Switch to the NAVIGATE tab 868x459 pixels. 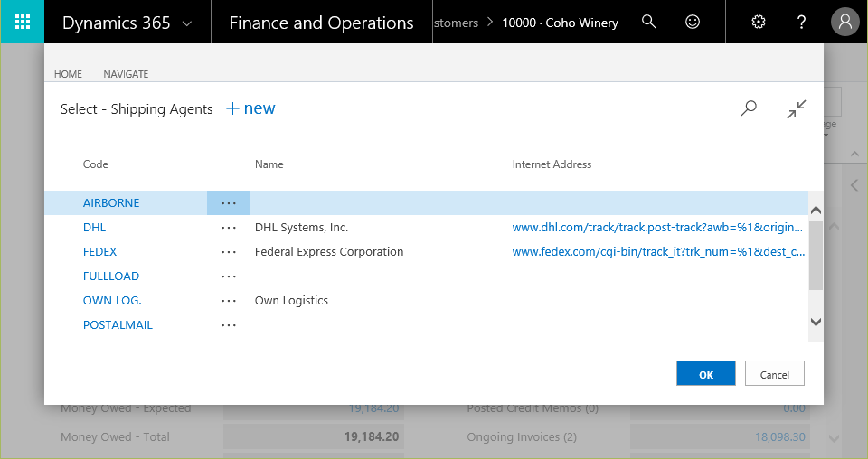126,74
